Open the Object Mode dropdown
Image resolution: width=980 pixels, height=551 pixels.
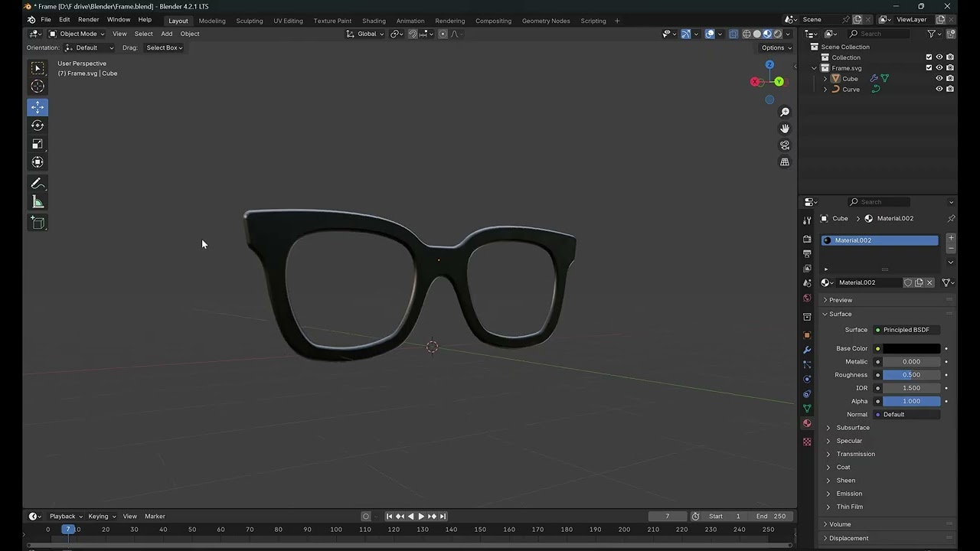click(77, 34)
